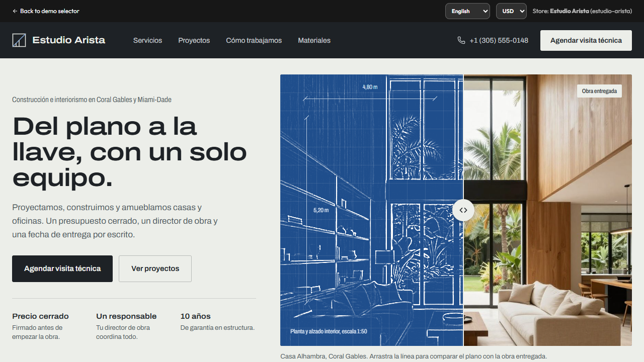
Task: Click the Construcción e interiorismo tagline text
Action: (92, 100)
